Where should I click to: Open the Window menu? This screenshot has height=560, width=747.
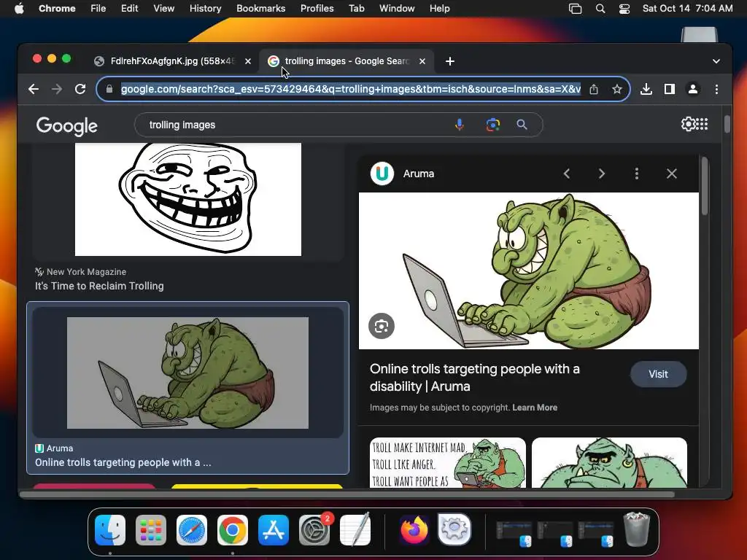397,8
